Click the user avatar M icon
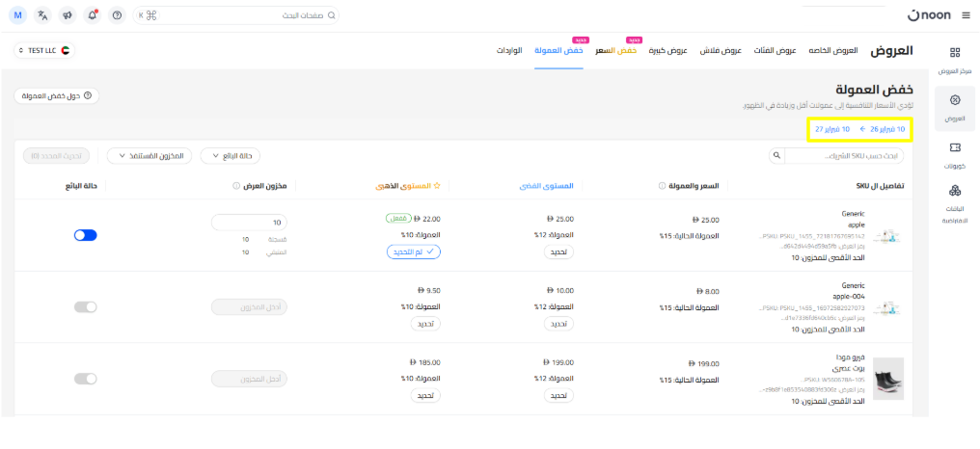 coord(18,15)
